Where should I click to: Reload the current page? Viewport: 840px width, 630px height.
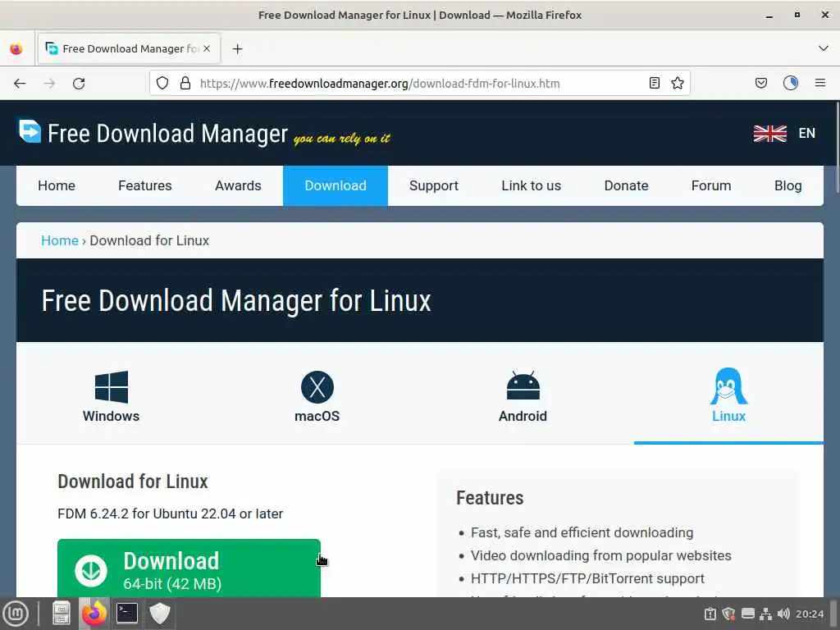pyautogui.click(x=79, y=84)
